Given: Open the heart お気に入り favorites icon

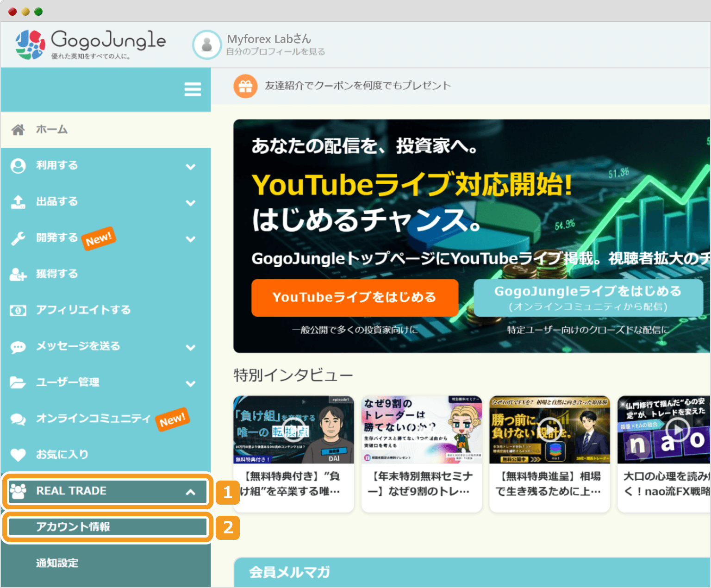Looking at the screenshot, I should (18, 455).
